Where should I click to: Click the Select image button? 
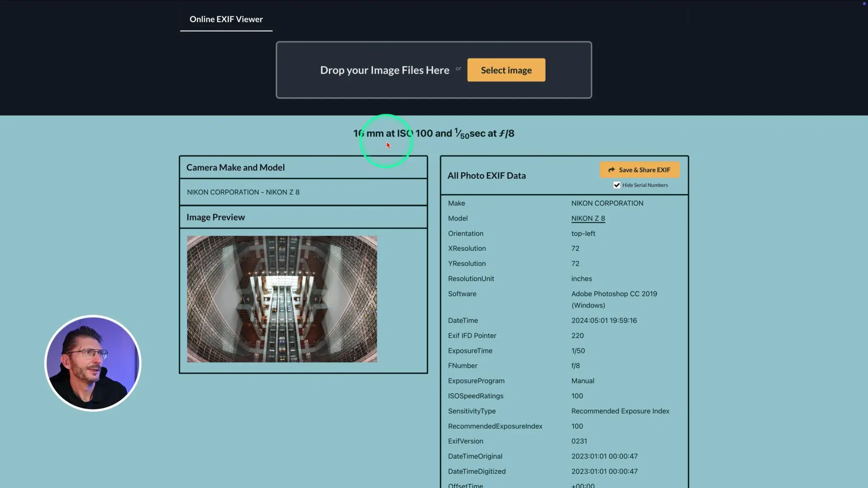point(506,70)
